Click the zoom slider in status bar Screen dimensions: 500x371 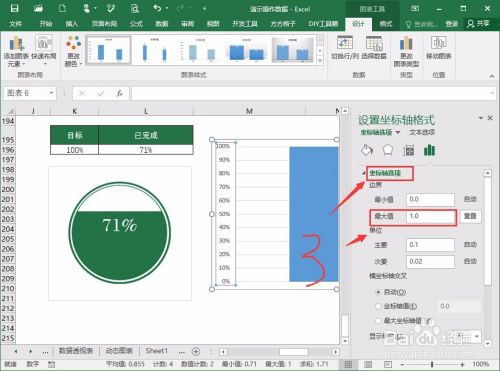(432, 364)
